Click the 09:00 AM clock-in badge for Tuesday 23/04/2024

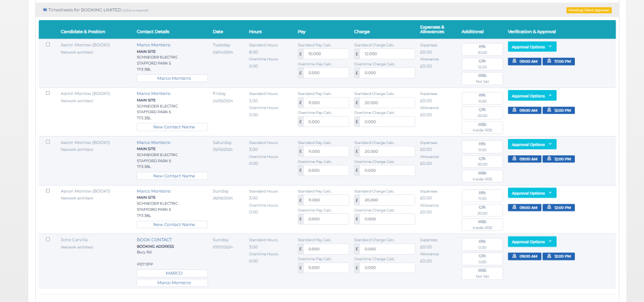pyautogui.click(x=525, y=62)
